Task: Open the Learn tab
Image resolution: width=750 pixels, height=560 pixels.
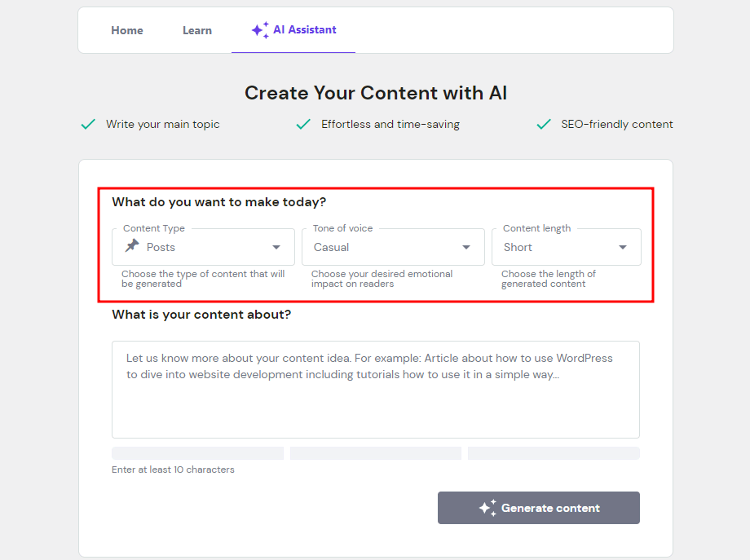Action: tap(196, 29)
